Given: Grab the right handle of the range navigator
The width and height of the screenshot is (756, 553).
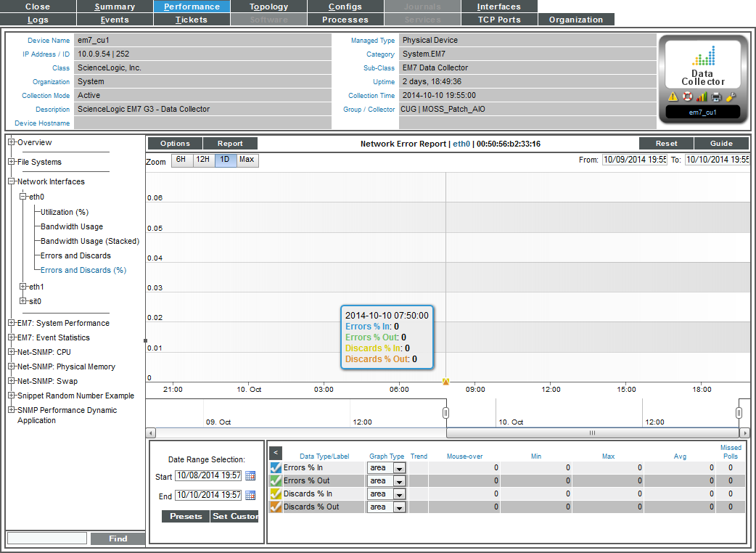Looking at the screenshot, I should click(x=739, y=413).
